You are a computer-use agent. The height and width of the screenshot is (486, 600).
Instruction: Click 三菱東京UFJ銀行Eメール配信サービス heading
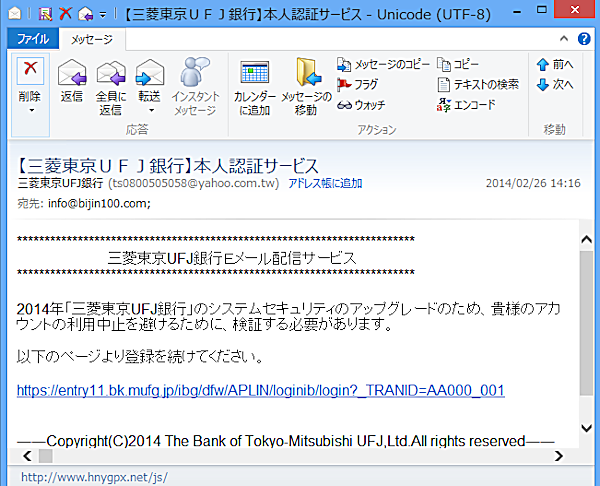(232, 258)
